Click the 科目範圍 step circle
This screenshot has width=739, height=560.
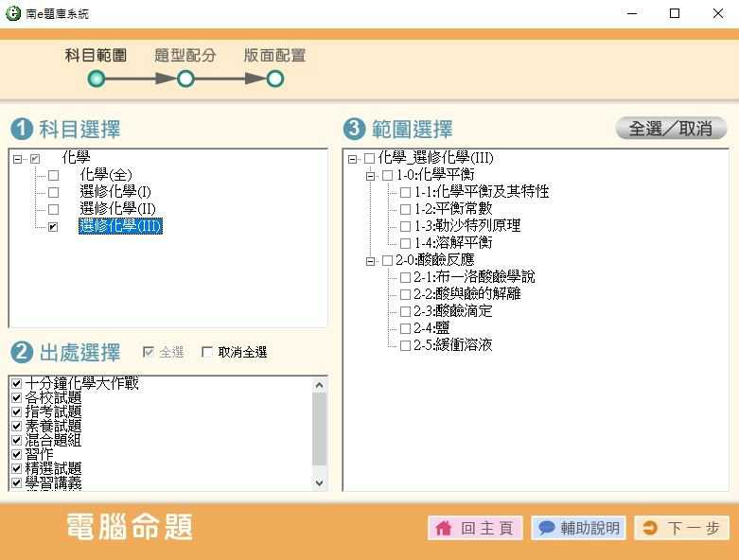(x=97, y=79)
